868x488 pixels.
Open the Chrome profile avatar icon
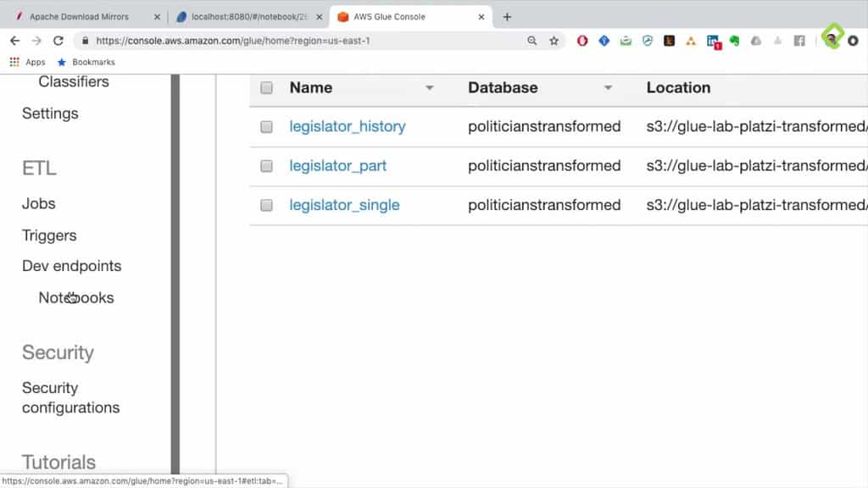(833, 40)
